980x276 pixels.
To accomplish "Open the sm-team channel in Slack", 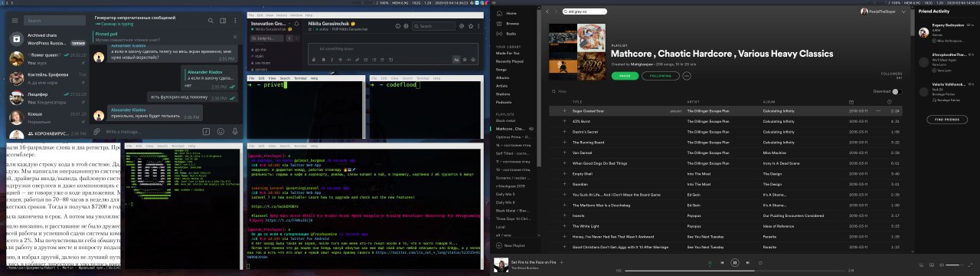I will point(263,63).
